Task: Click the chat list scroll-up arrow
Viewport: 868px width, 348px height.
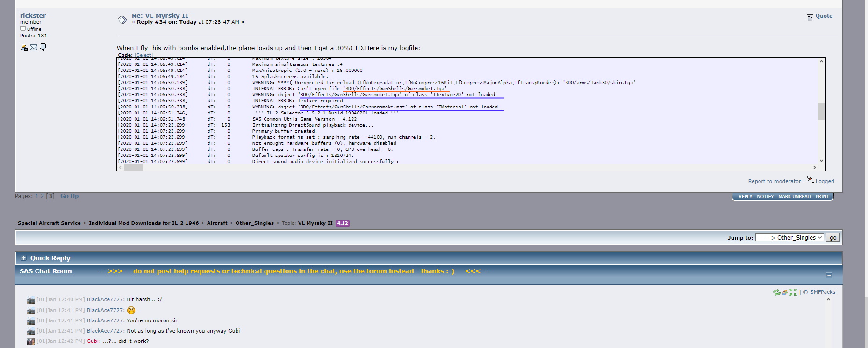Action: click(828, 300)
